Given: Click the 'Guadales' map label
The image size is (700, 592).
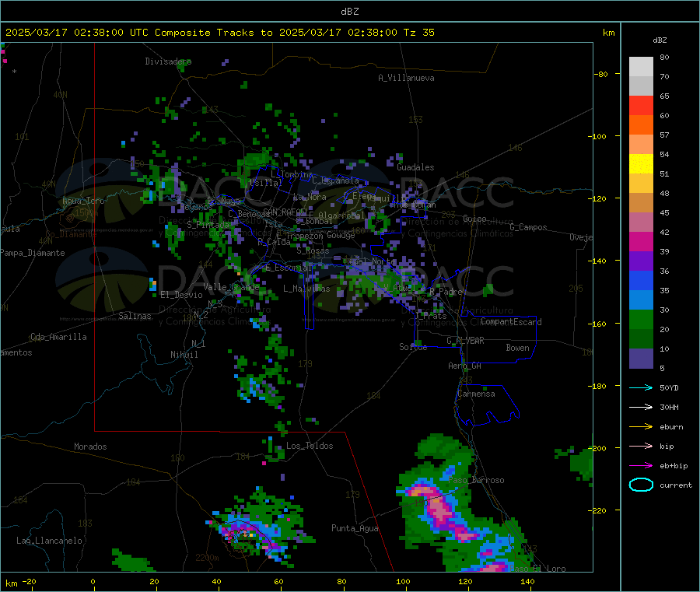Looking at the screenshot, I should click(415, 167).
